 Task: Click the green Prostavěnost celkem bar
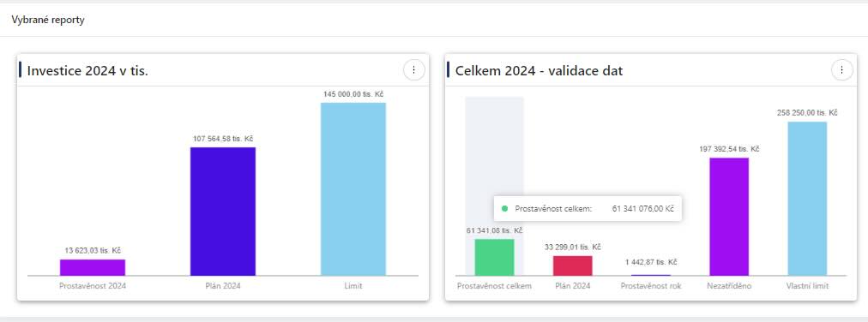494,258
